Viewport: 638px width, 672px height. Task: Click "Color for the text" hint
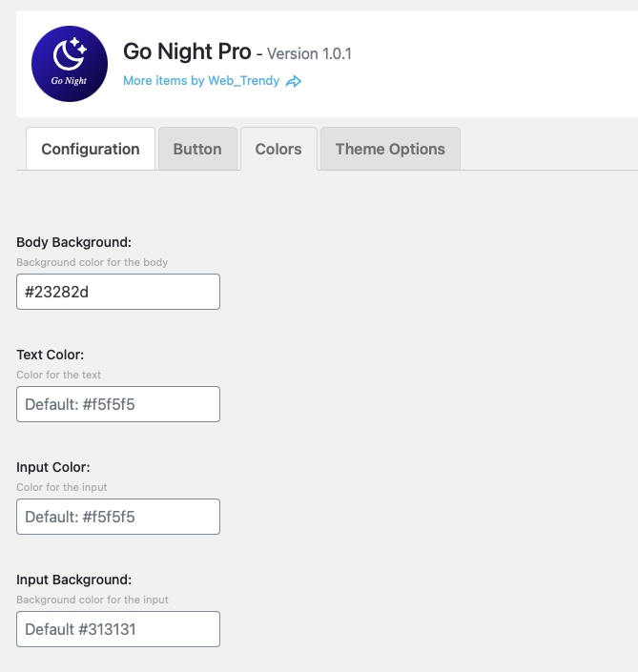(x=58, y=375)
